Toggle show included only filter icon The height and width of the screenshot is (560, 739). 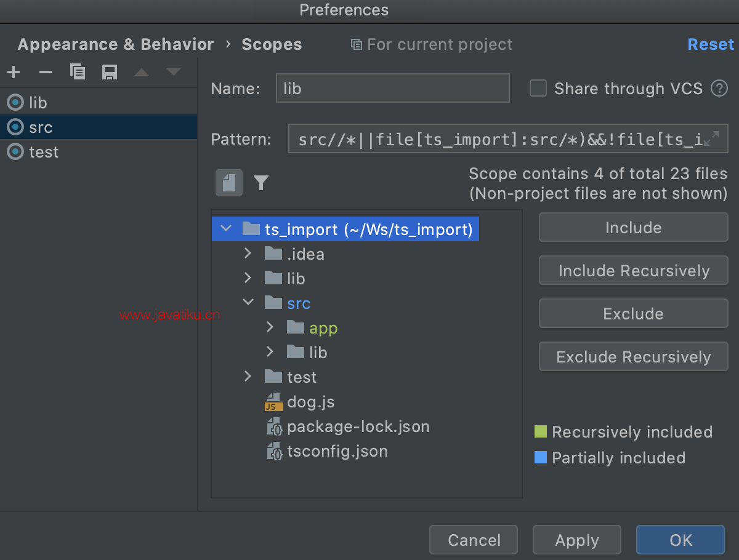point(261,183)
